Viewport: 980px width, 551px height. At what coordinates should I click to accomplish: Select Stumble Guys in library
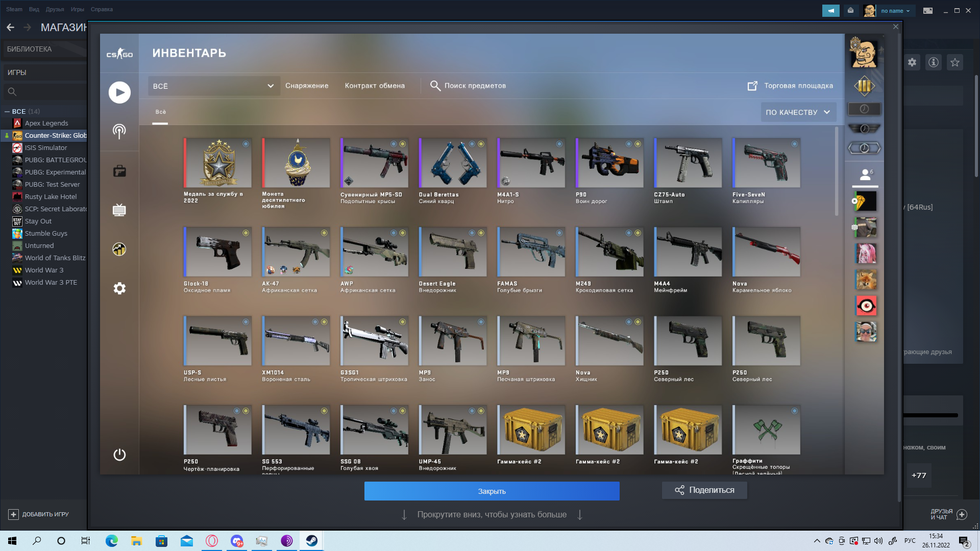point(46,233)
